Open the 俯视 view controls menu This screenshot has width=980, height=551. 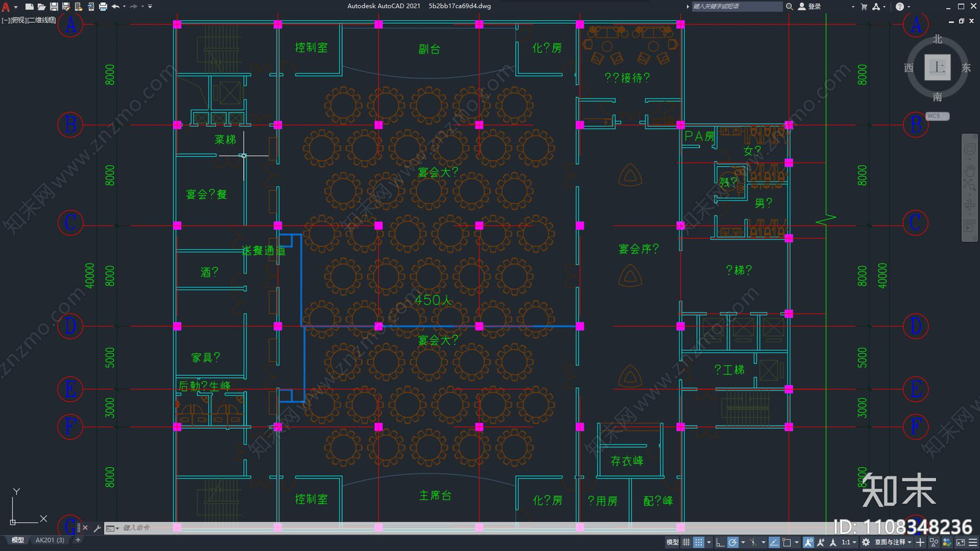coord(18,20)
